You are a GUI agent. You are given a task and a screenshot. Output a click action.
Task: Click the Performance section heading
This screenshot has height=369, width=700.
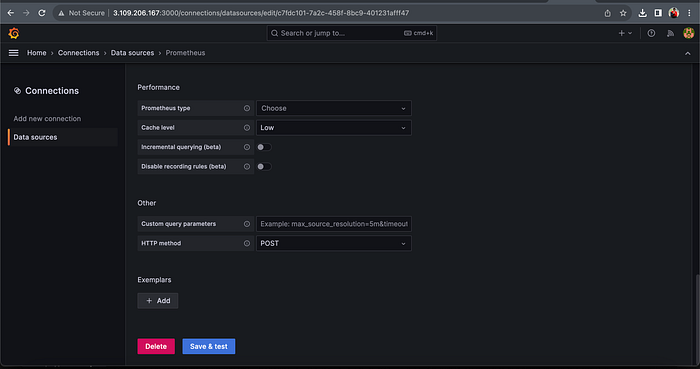point(158,87)
